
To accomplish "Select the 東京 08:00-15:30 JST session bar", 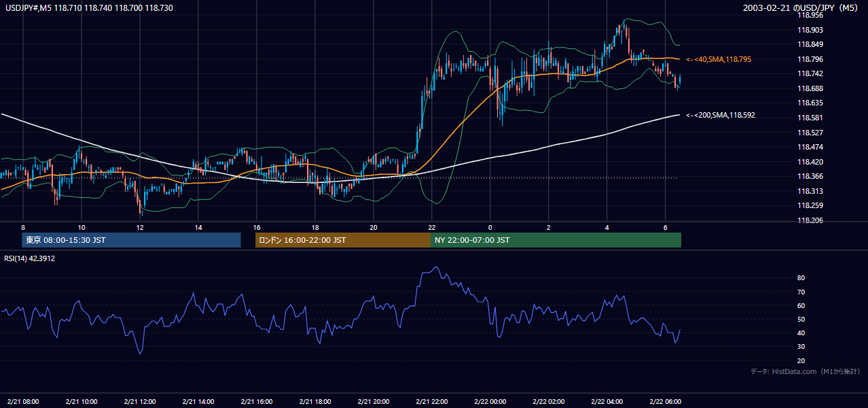I will coord(132,240).
